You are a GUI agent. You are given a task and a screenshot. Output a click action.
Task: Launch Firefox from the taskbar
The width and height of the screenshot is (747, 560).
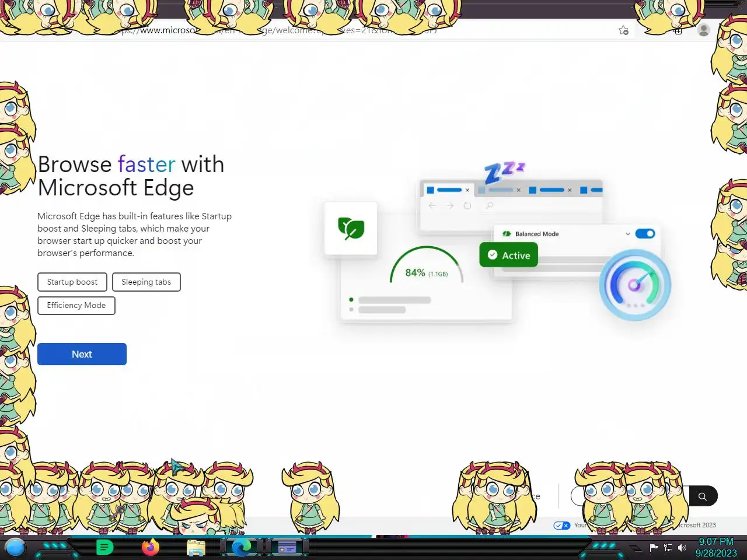151,547
